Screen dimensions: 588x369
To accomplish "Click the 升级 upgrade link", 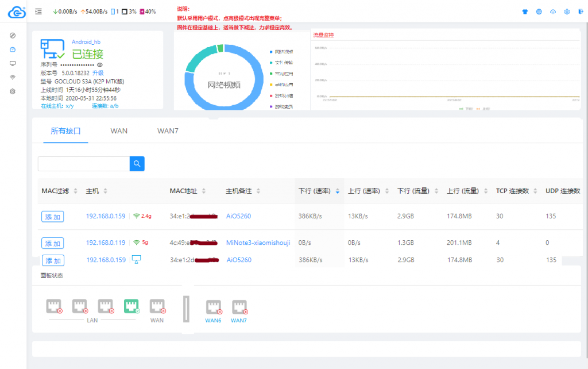I will point(98,73).
